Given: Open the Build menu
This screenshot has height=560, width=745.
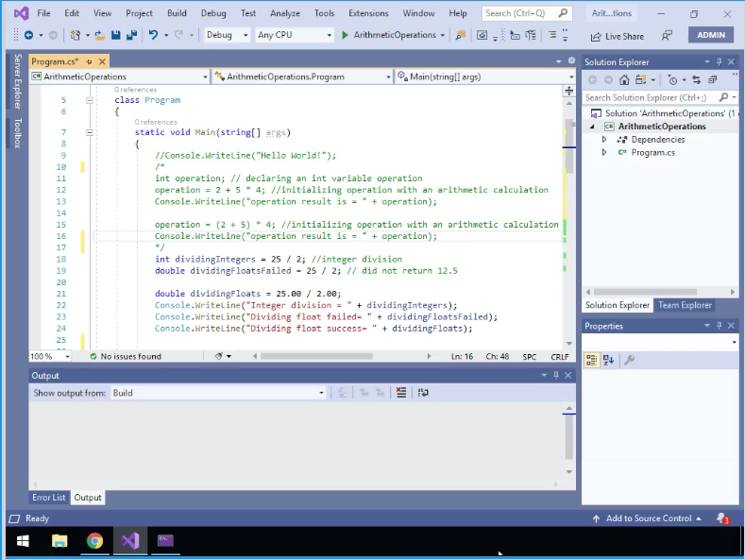Looking at the screenshot, I should point(176,13).
